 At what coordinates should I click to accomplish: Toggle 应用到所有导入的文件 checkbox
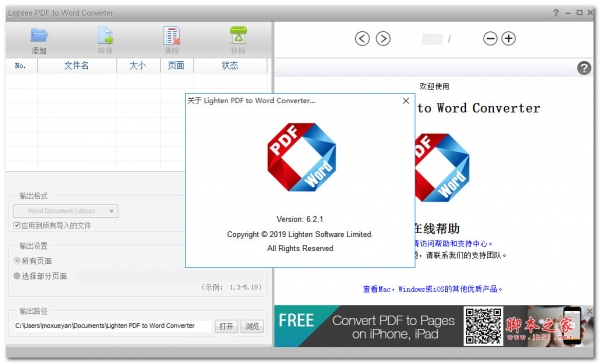16,225
